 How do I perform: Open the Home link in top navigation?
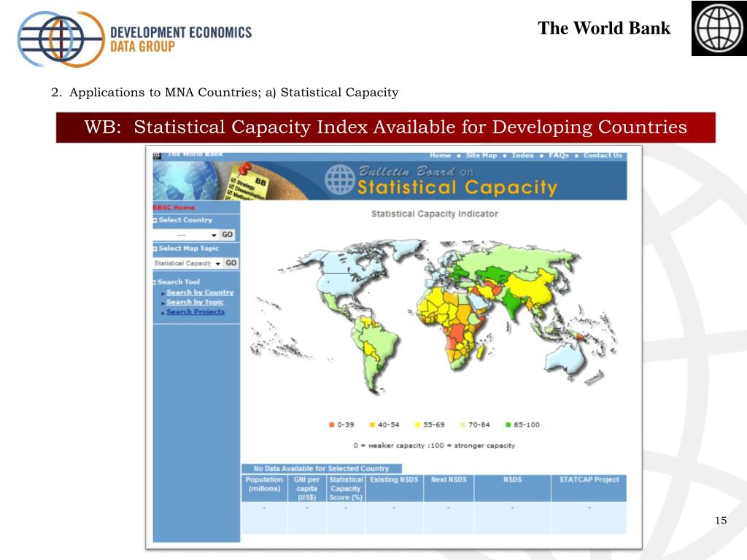point(440,155)
